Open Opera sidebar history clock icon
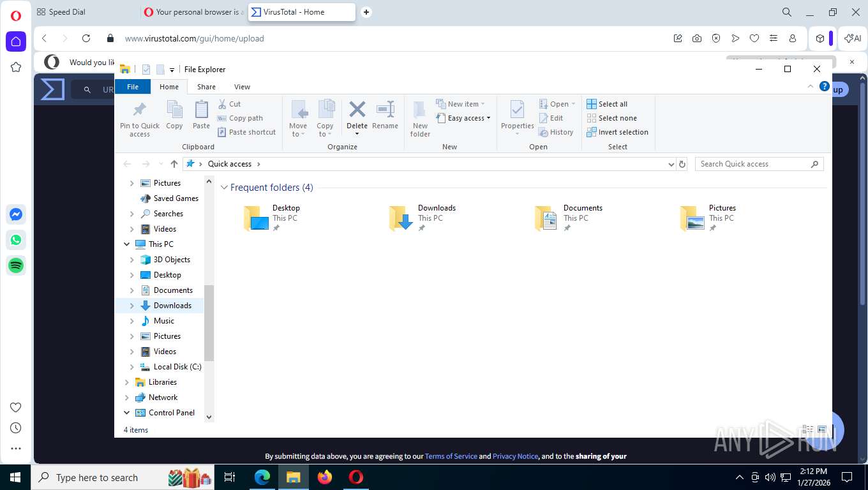Screen dimensions: 868x490 click(16, 428)
